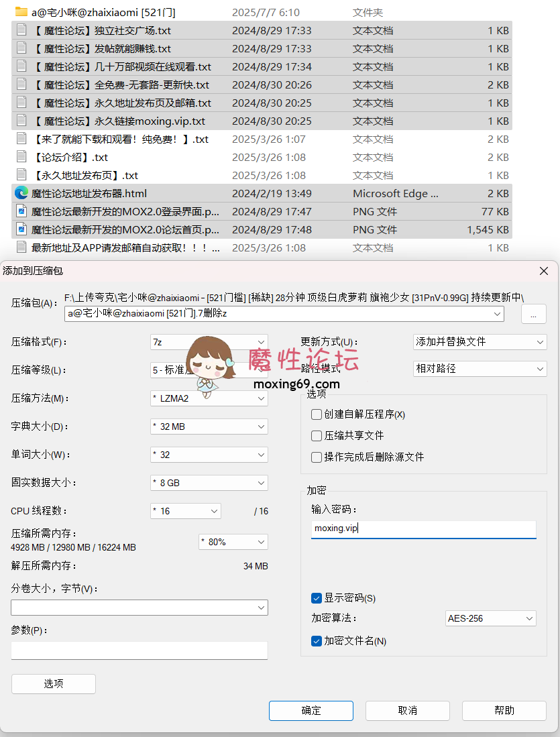Click the size value "1,545 KB"
The image size is (560, 737).
tap(488, 229)
